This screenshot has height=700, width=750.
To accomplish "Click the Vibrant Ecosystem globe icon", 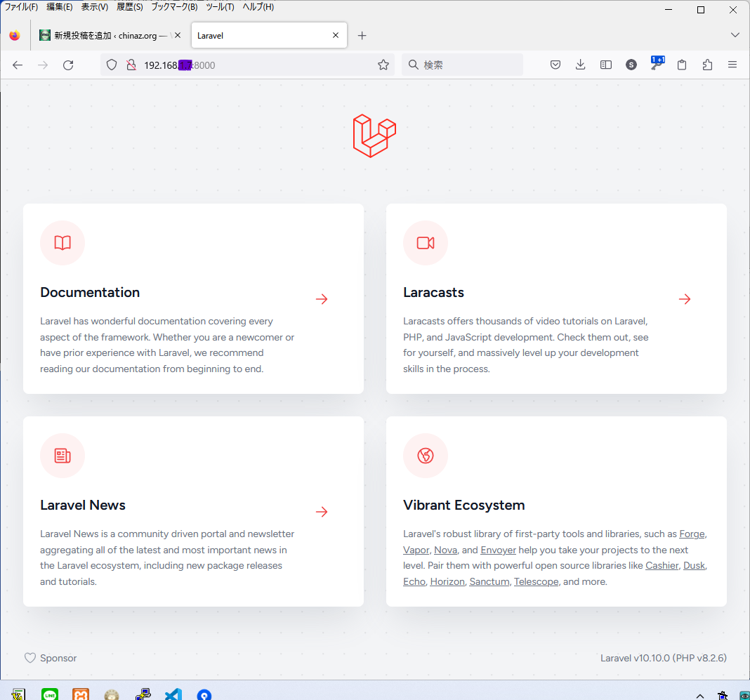I will pyautogui.click(x=426, y=456).
